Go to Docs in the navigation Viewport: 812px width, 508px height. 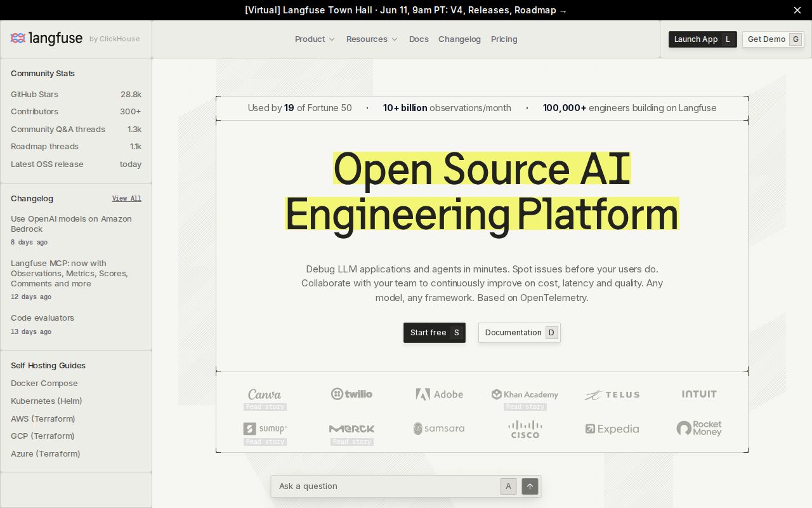tap(419, 39)
